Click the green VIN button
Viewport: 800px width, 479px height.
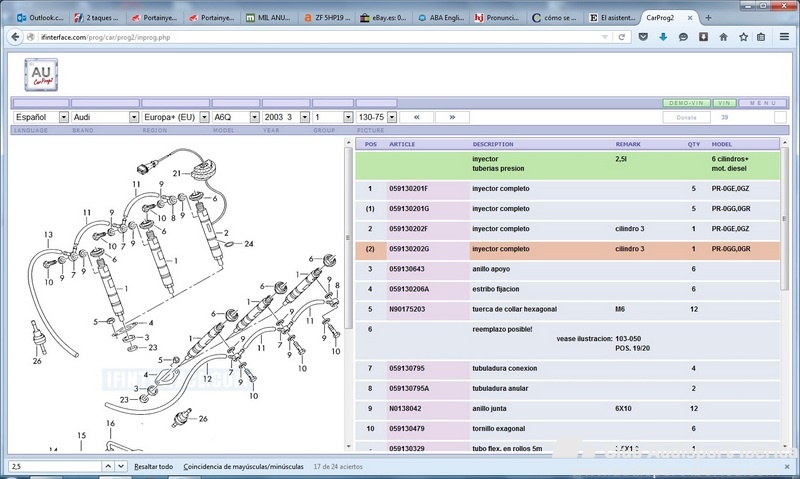[x=724, y=103]
